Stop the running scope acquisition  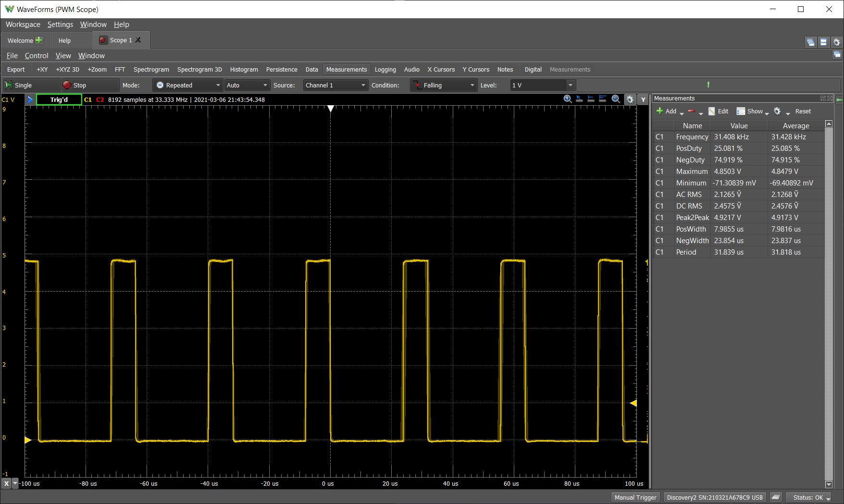click(90, 85)
